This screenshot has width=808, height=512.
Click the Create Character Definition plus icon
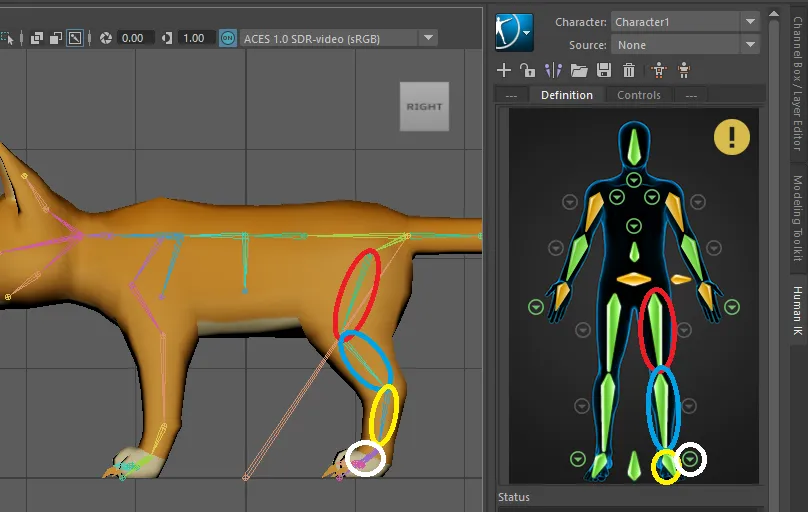[503, 70]
